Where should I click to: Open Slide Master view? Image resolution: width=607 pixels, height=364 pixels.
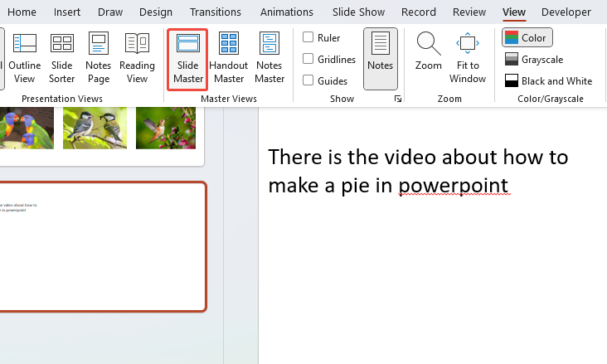tap(187, 59)
